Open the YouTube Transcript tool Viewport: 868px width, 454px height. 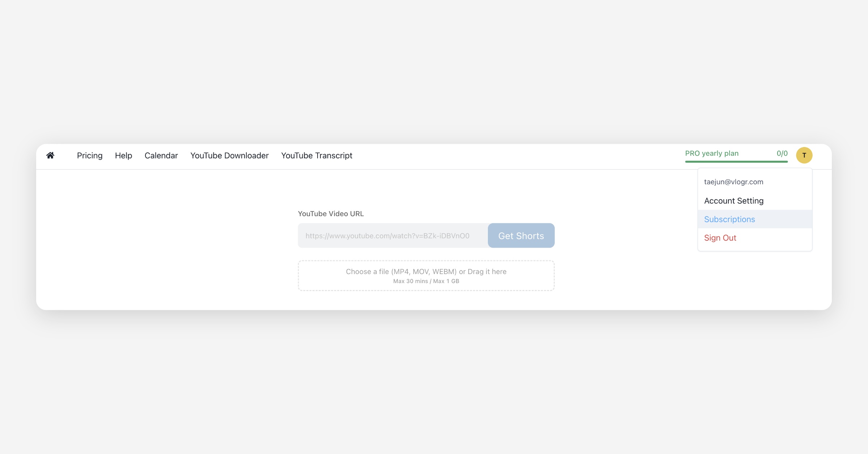[x=316, y=155]
